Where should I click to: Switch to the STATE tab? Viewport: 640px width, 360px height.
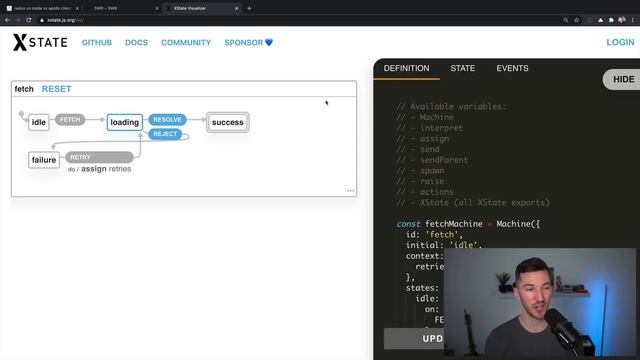tap(462, 69)
